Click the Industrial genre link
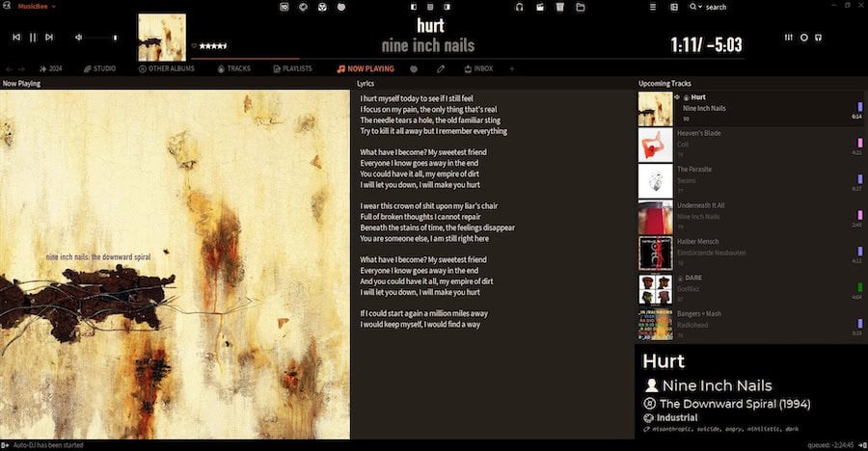Image resolution: width=868 pixels, height=451 pixels. pos(676,418)
